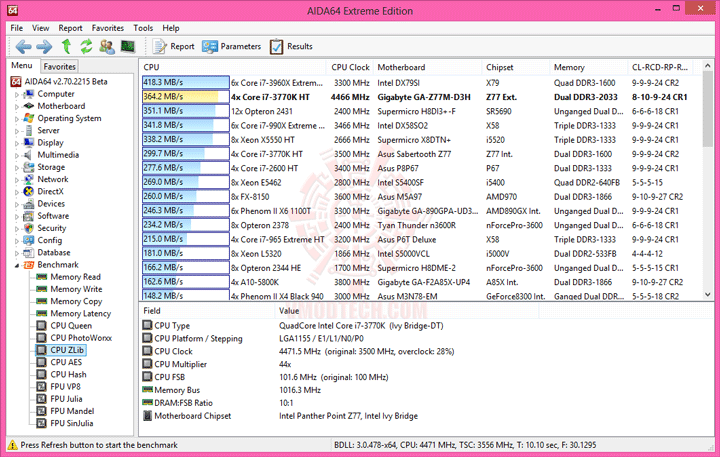Open Report from the toolbar
The height and width of the screenshot is (457, 720).
click(174, 46)
